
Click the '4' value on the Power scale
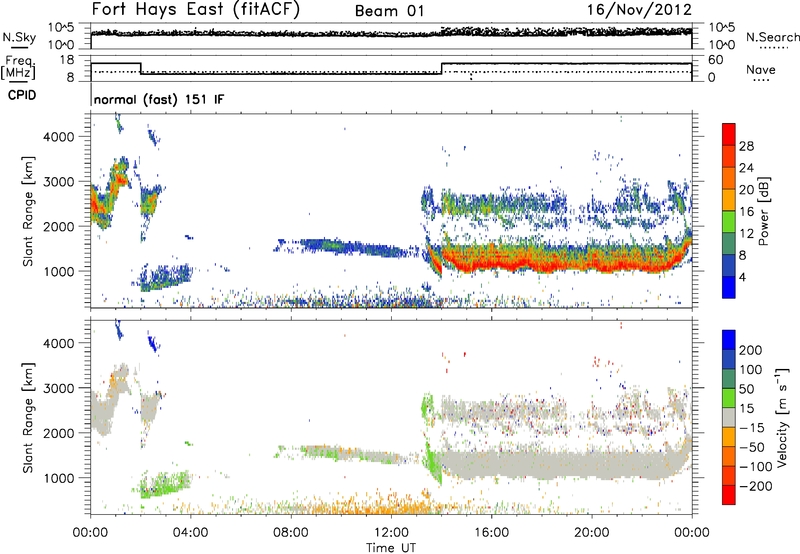[x=742, y=277]
